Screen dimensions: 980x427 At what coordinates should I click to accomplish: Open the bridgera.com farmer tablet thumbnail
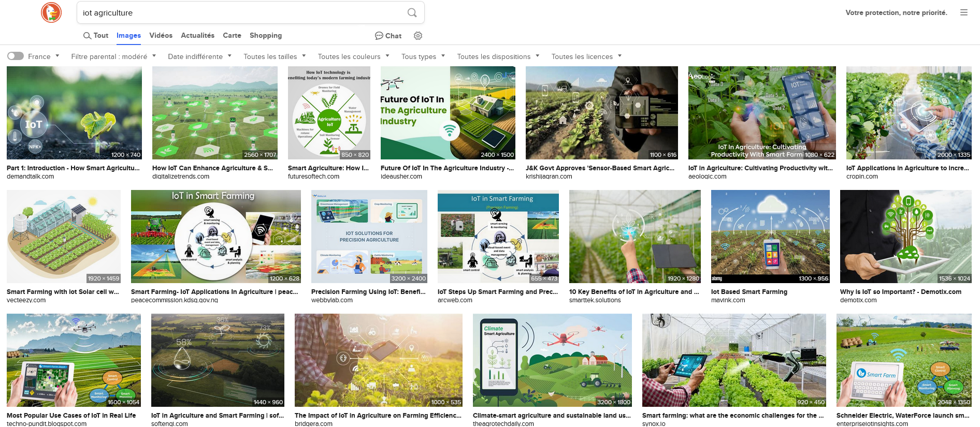click(379, 360)
